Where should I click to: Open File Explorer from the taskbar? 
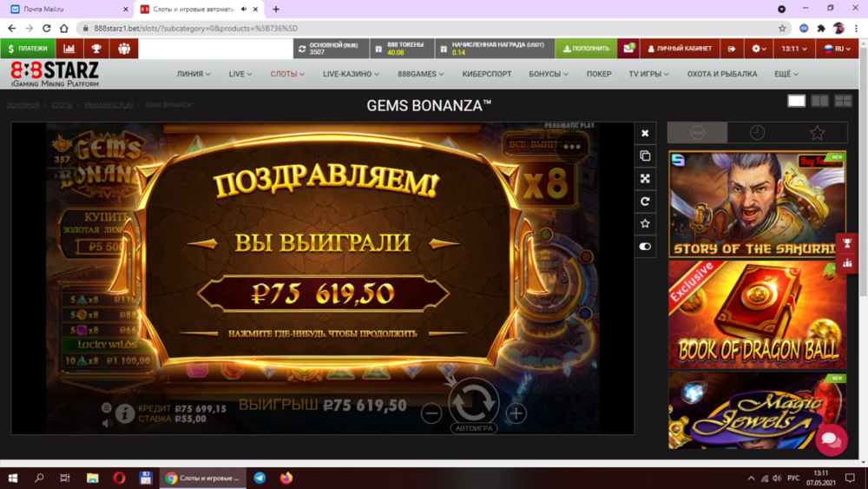tap(93, 478)
